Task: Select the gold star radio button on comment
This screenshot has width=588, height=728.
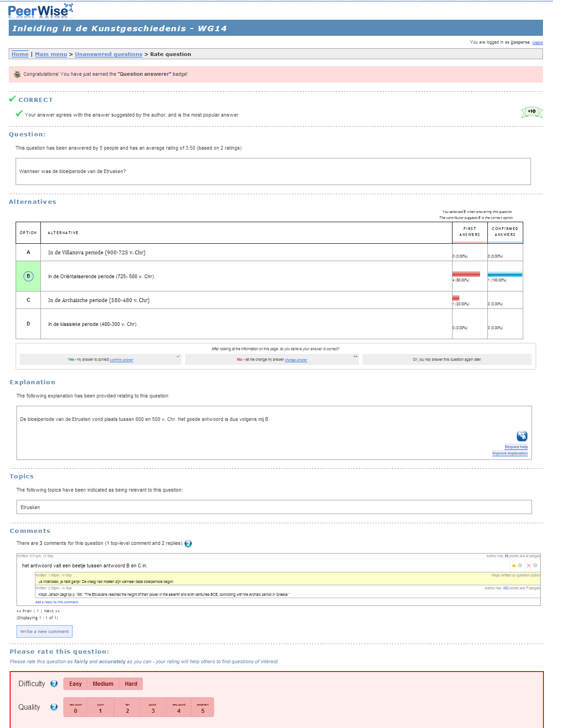Action: coord(520,566)
